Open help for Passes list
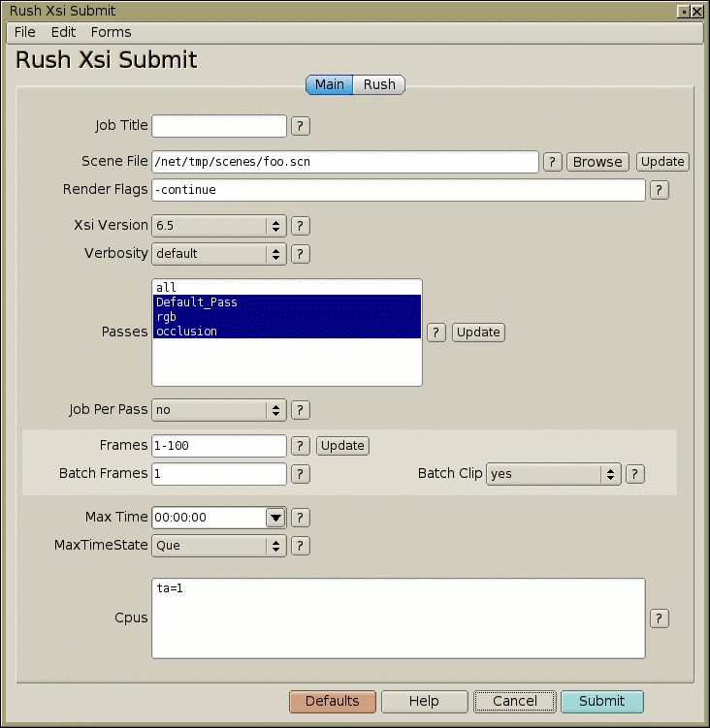 [436, 332]
